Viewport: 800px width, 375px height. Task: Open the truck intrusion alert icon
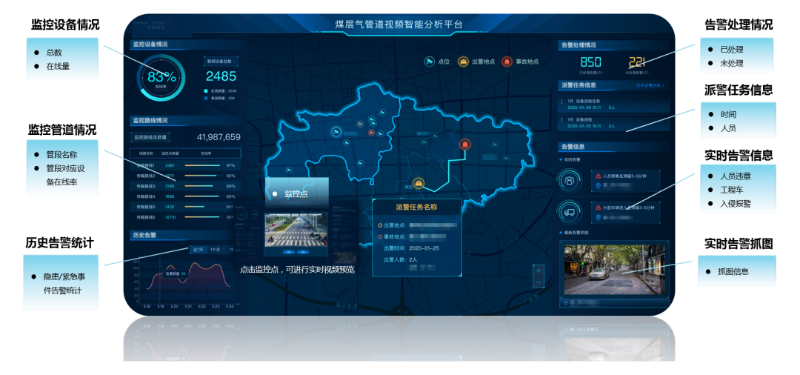[569, 212]
